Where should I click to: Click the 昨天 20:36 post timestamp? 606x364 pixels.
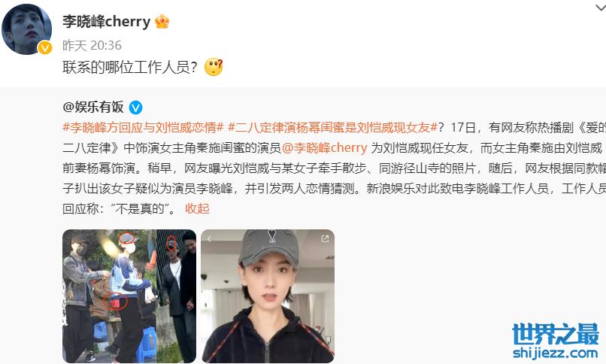92,46
